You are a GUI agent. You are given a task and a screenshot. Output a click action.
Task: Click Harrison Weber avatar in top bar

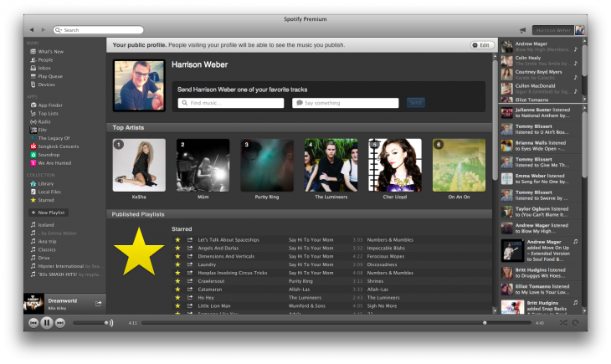(x=579, y=30)
